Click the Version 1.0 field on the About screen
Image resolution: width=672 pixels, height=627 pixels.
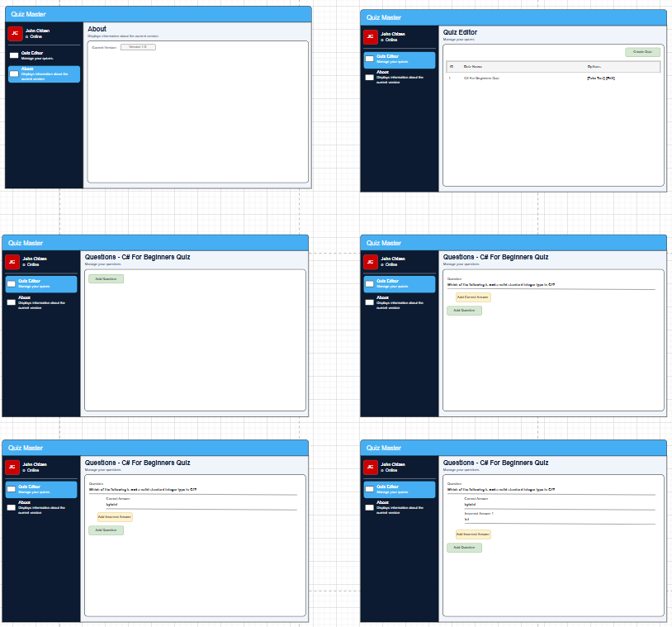coord(138,47)
